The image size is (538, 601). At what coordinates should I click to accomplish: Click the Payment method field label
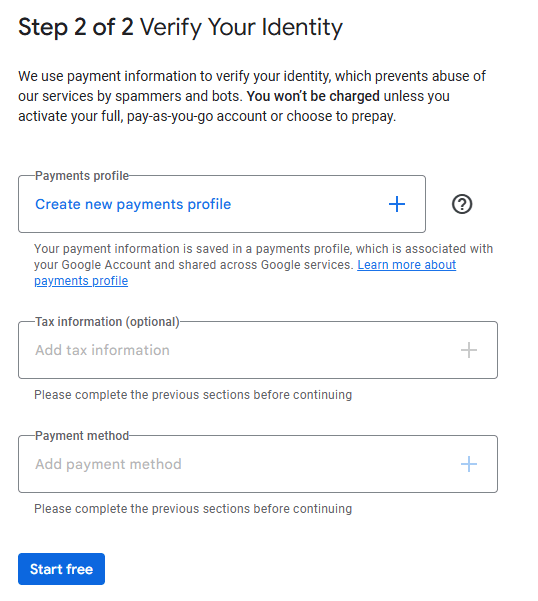click(x=82, y=436)
